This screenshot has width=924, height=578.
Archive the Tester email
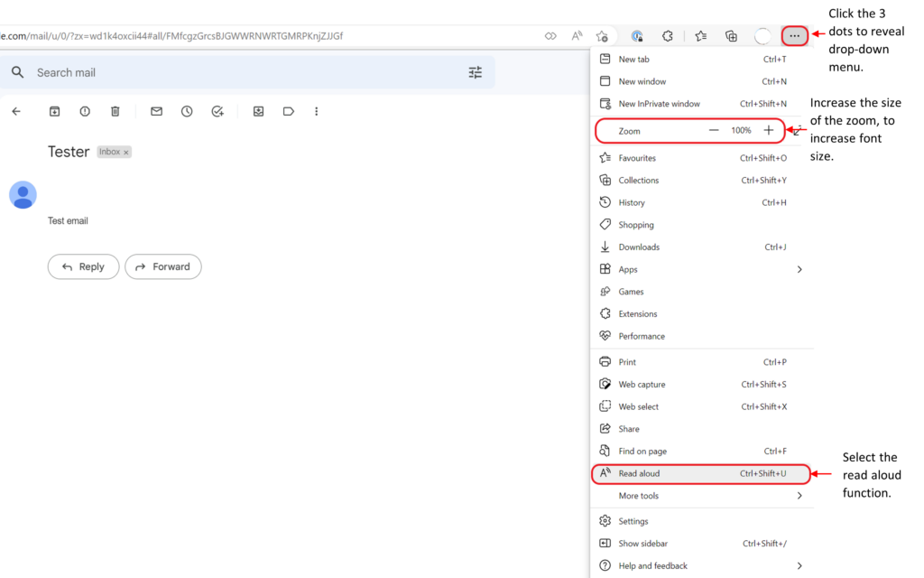tap(54, 111)
